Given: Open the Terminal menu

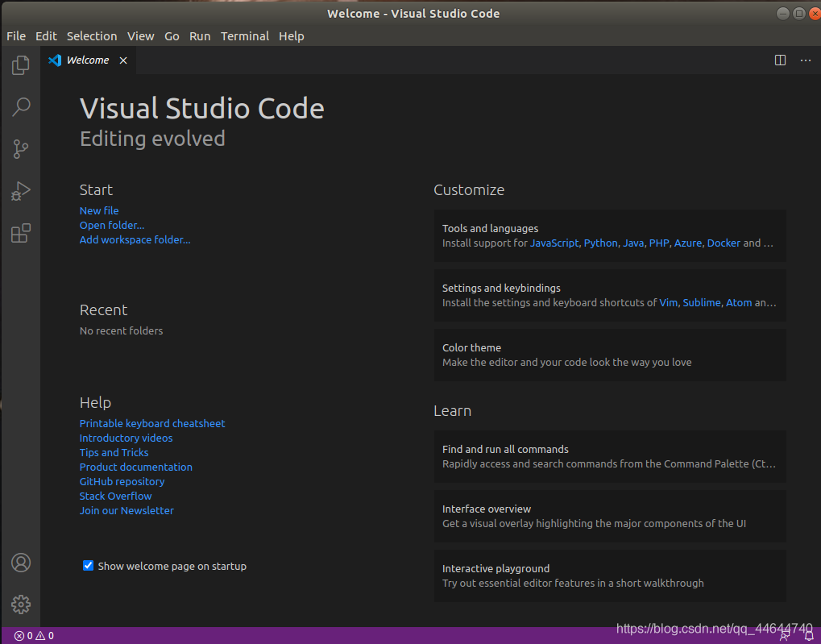Looking at the screenshot, I should click(x=245, y=36).
